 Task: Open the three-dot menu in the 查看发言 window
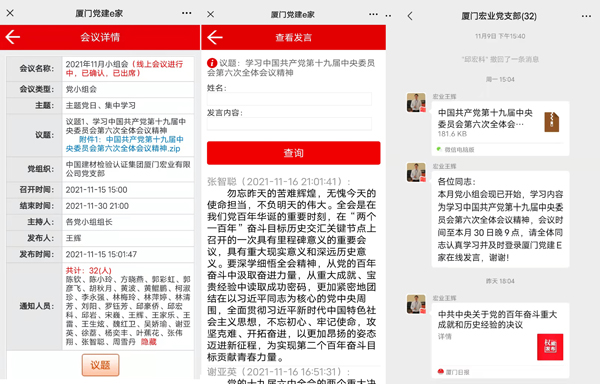pos(373,14)
